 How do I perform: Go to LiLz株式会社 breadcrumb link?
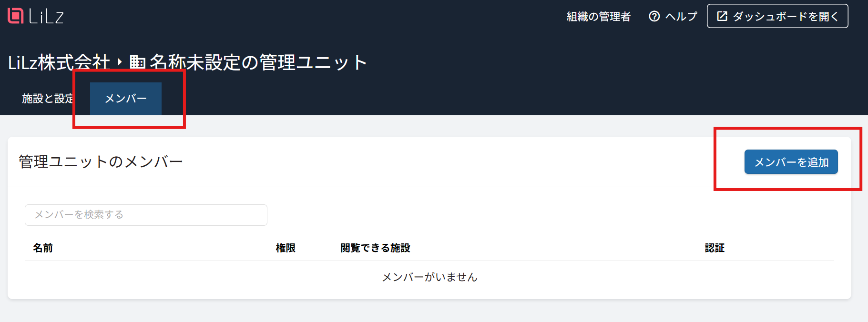tap(59, 62)
